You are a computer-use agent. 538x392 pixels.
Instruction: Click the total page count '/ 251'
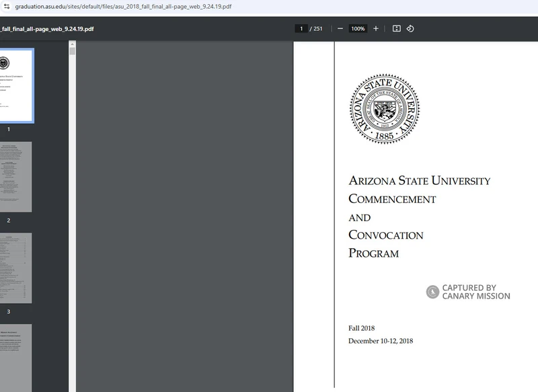click(x=316, y=29)
